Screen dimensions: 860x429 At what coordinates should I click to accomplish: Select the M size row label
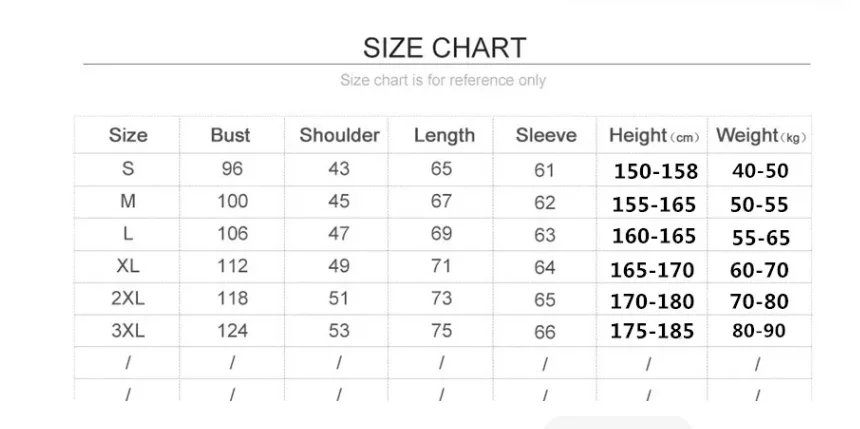[127, 201]
